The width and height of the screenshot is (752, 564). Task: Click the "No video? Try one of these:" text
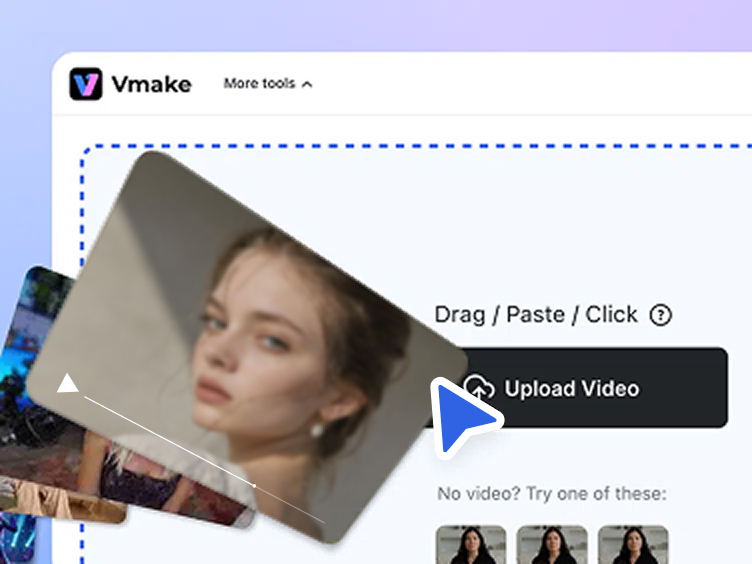(552, 493)
